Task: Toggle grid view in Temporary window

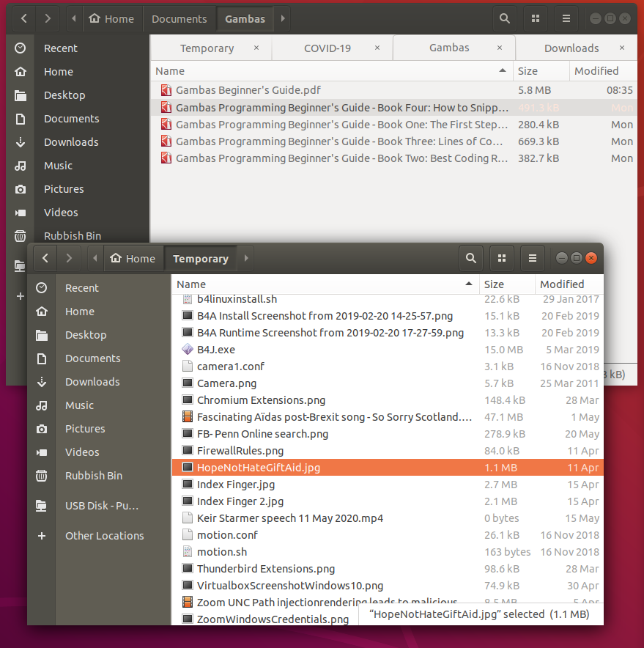Action: point(502,258)
